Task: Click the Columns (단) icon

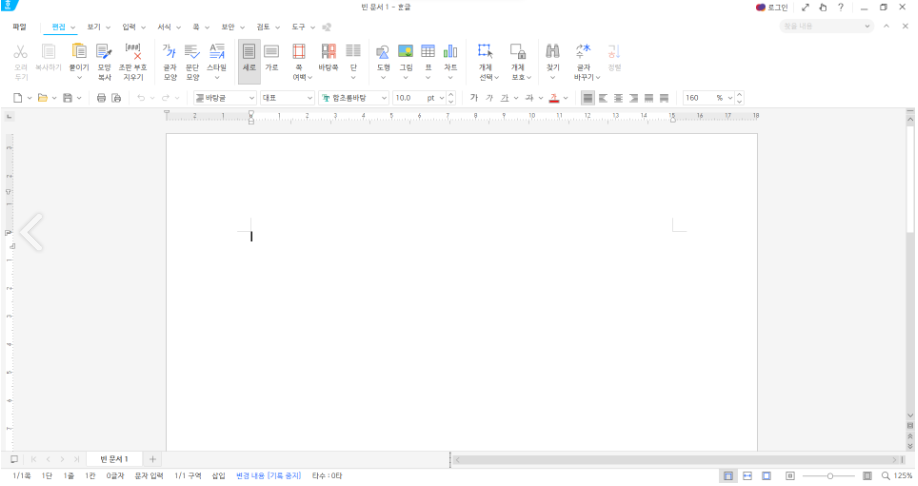Action: [353, 52]
